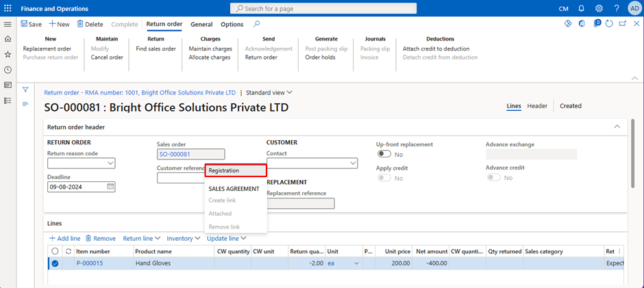644x288 pixels.
Task: Open Favorites star icon in sidebar
Action: [x=8, y=54]
